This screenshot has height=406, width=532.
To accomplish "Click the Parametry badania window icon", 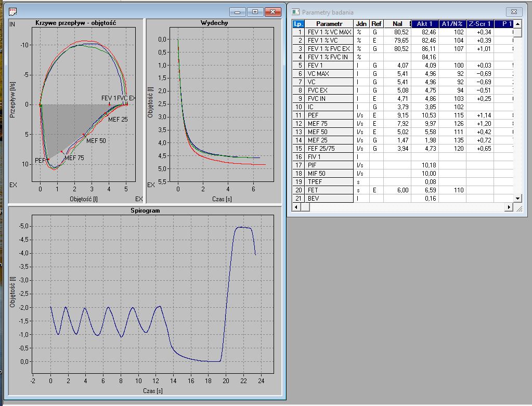I will coord(295,12).
